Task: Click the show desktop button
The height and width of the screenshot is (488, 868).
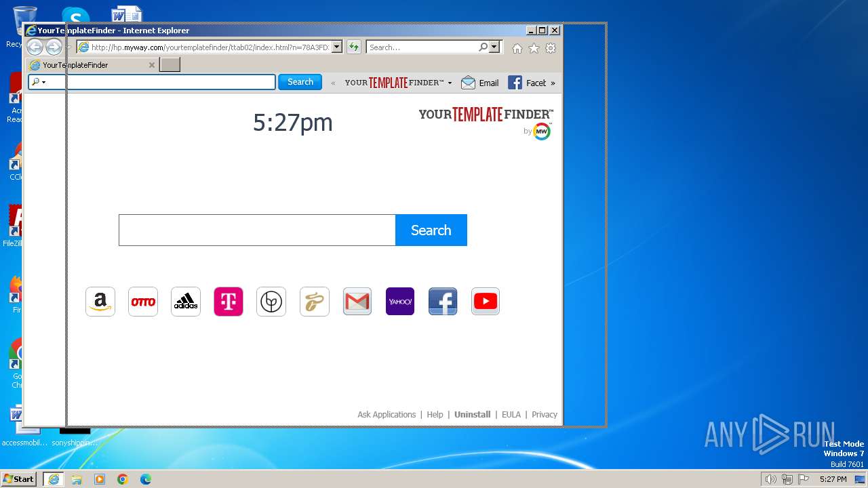Action: (860, 479)
